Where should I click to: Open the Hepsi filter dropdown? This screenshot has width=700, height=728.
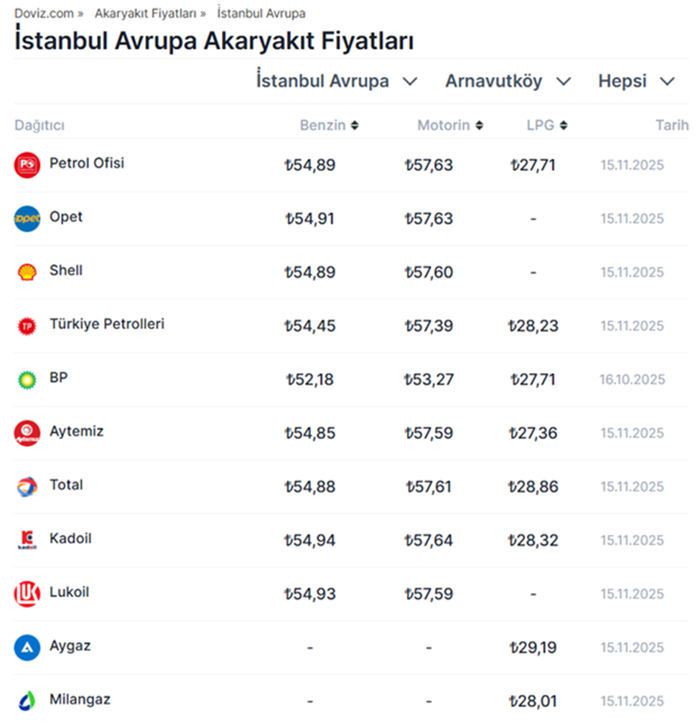pyautogui.click(x=636, y=81)
